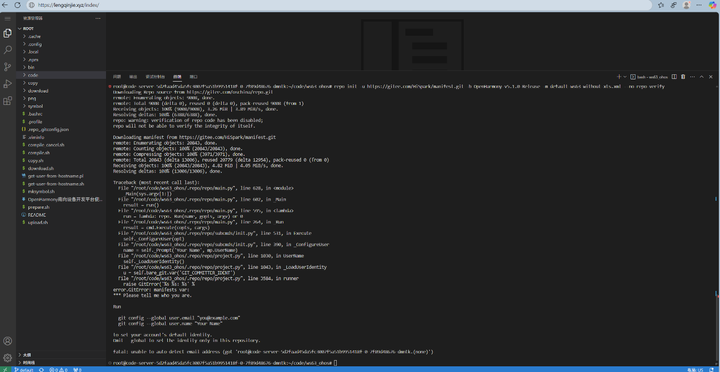Viewport: 720px width, 372px height.
Task: Close the bottom terminal panel
Action: point(711,77)
